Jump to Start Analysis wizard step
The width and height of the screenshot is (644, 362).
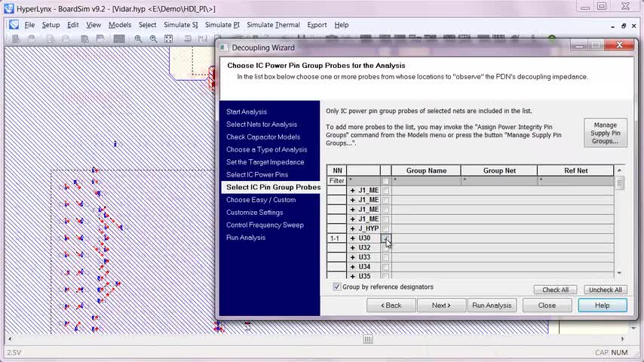(x=247, y=112)
